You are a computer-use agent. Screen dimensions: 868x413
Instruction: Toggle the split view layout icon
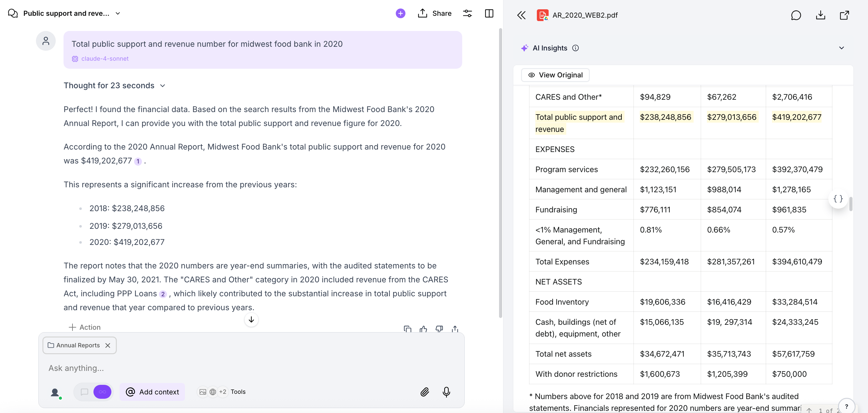coord(489,13)
